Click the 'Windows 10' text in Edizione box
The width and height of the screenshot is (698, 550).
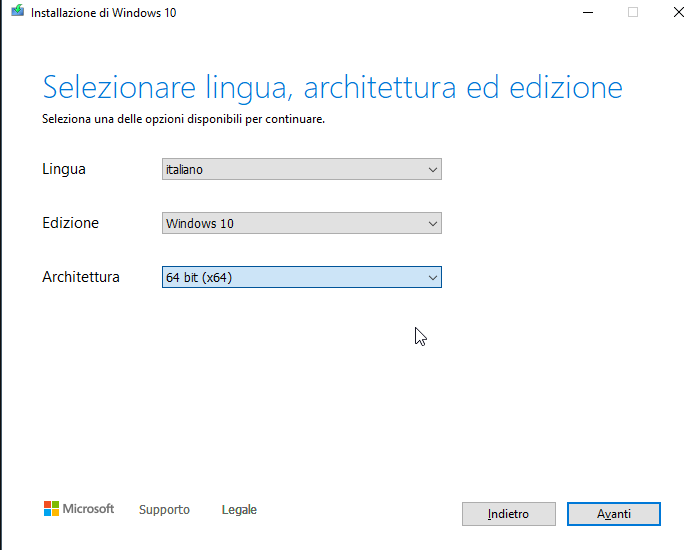200,224
